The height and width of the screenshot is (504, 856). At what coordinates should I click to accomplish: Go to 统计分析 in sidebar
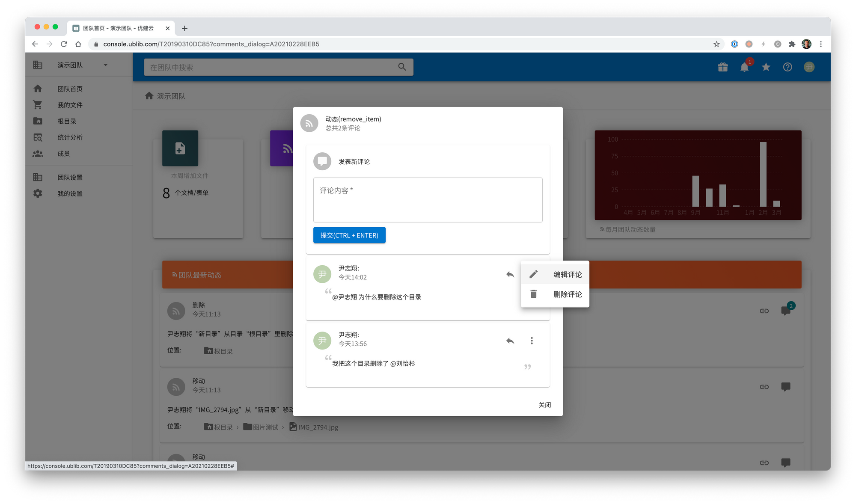(x=70, y=137)
